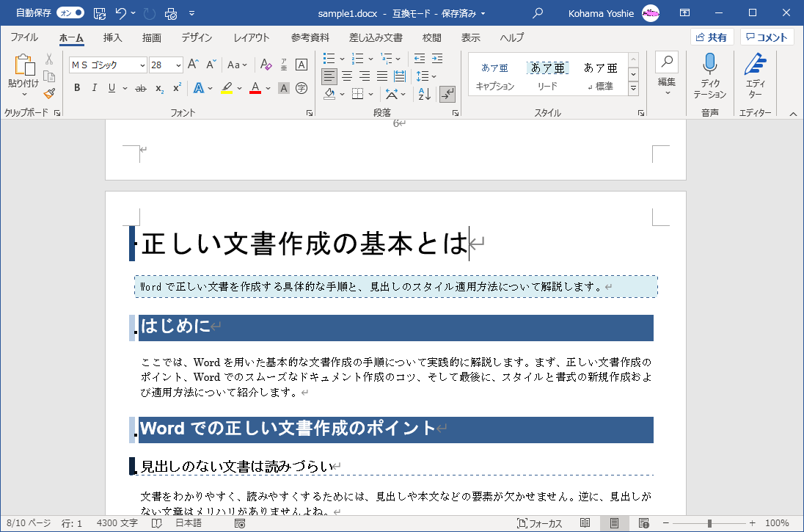Click the Text Effects A icon
Viewport: 804px width, 532px height.
[199, 88]
